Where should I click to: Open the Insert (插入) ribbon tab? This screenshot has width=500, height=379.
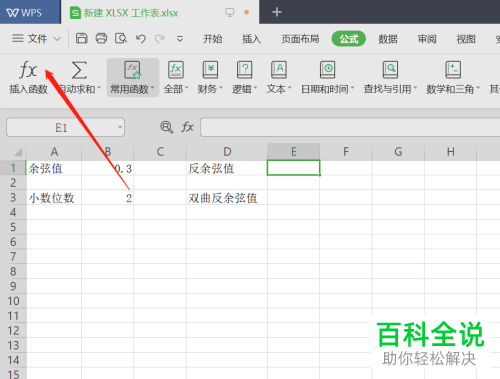click(x=252, y=39)
